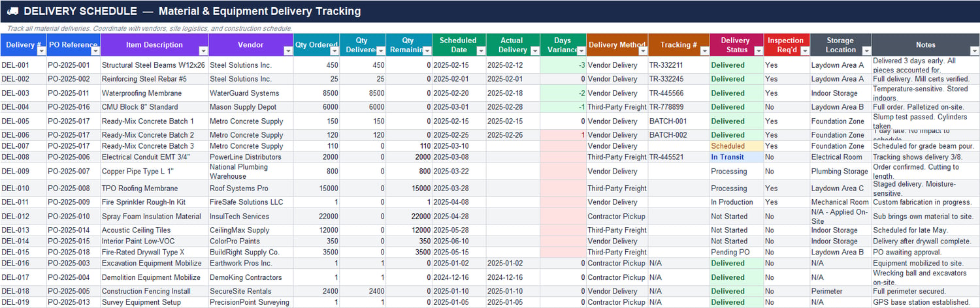Open the Qty Ordered filter dropdown
Image resolution: width=980 pixels, height=308 pixels.
tap(335, 50)
